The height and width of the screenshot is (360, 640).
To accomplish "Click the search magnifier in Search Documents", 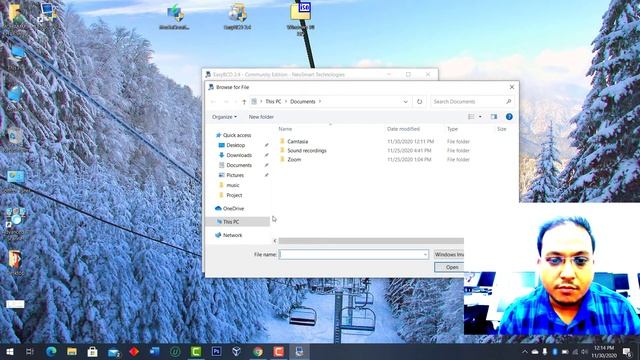I will tap(509, 102).
